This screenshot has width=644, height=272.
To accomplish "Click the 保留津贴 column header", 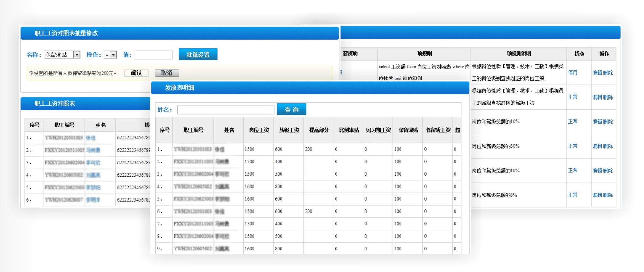I will point(408,130).
